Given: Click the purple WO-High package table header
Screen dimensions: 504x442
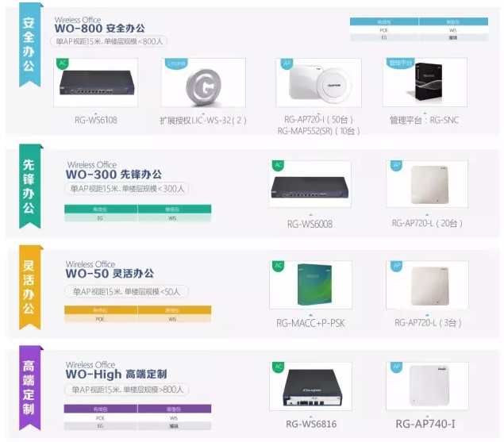Looking at the screenshot, I should point(137,409).
